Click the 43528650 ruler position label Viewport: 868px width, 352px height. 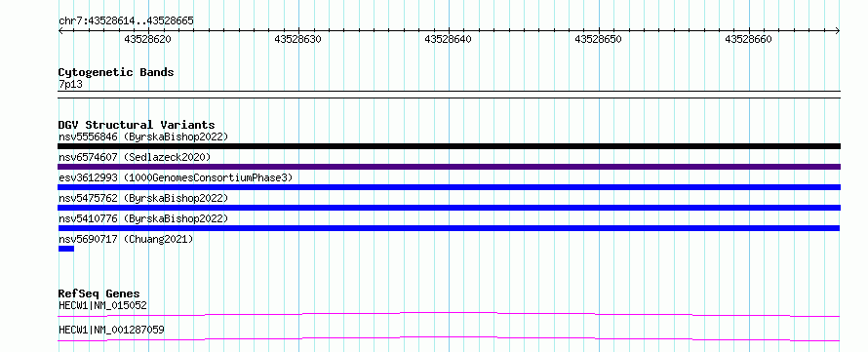[x=599, y=39]
